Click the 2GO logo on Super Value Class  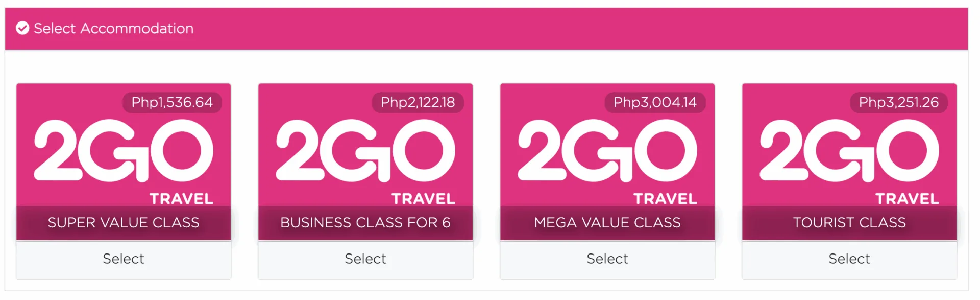pyautogui.click(x=124, y=151)
